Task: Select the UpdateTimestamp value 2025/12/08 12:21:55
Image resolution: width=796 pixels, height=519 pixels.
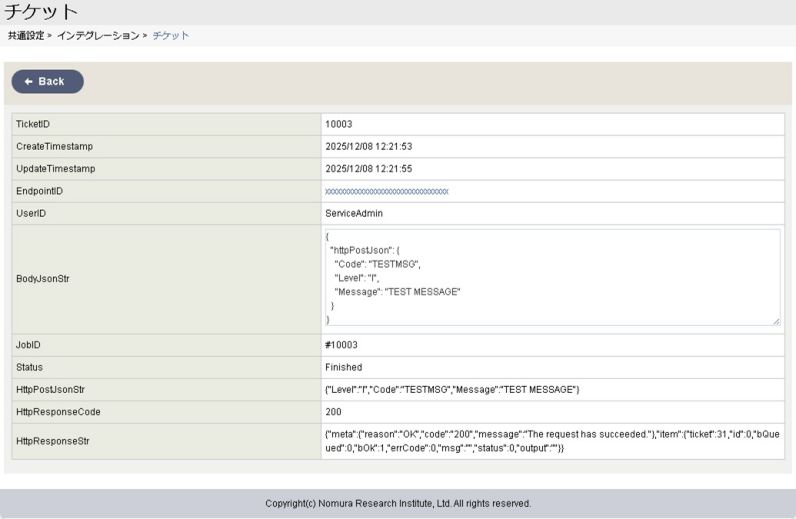Action: [369, 169]
